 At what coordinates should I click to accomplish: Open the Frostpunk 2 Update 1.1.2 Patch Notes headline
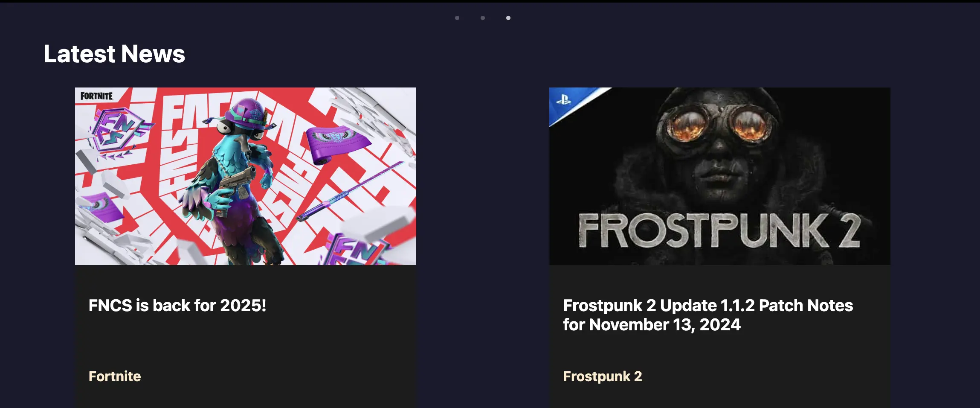pos(708,315)
